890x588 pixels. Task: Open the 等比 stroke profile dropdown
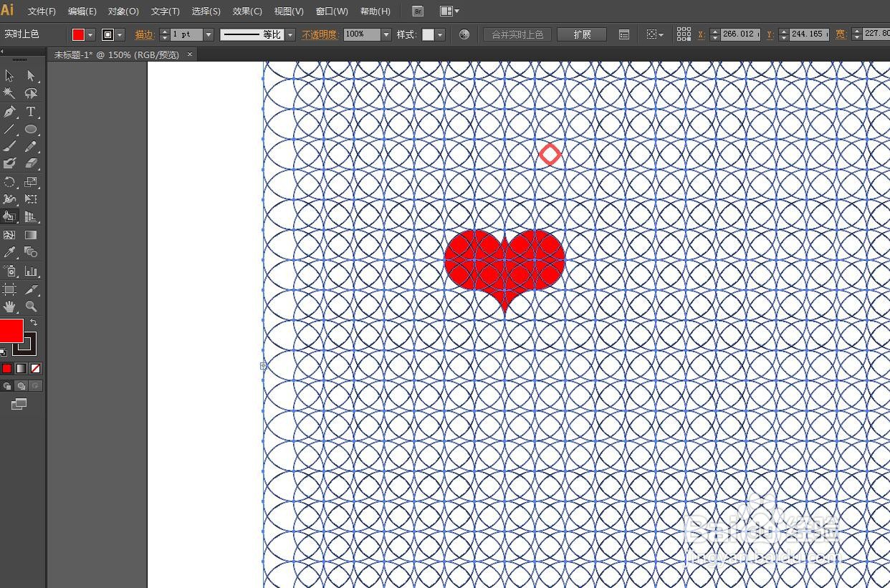point(290,34)
